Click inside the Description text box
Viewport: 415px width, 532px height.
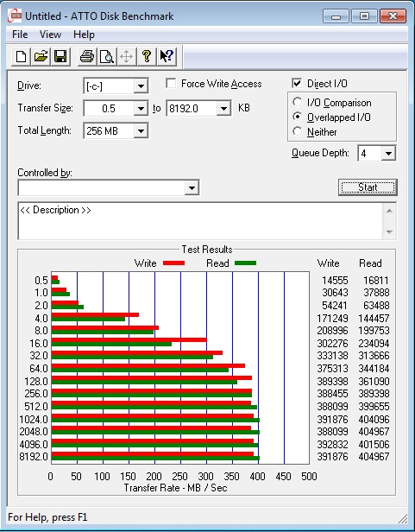point(201,221)
